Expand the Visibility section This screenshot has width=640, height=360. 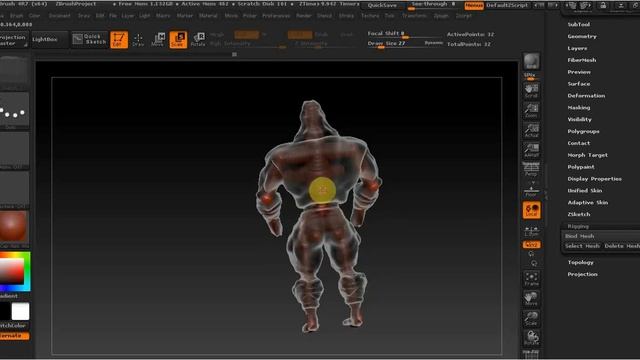coord(579,119)
